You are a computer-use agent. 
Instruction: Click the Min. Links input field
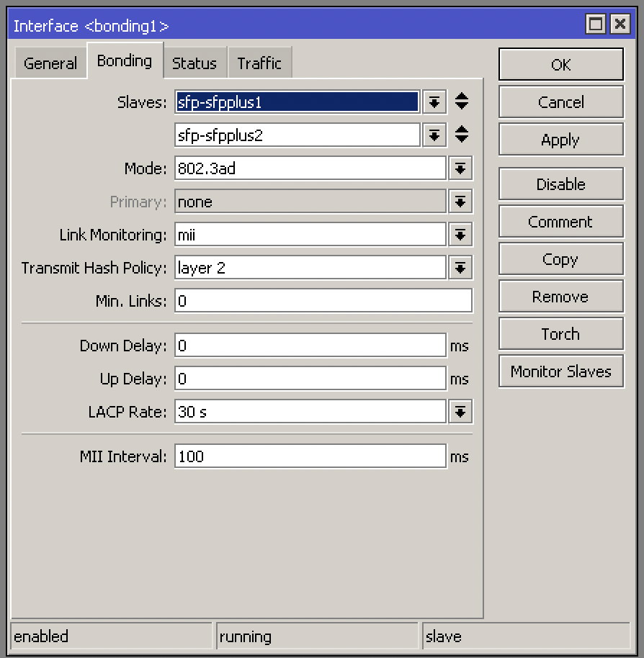pyautogui.click(x=323, y=301)
